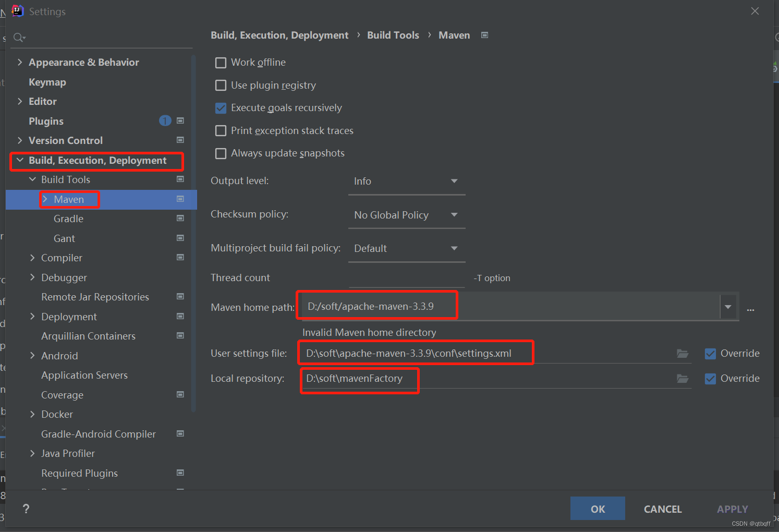Image resolution: width=779 pixels, height=532 pixels.
Task: Expand the Docker node
Action: point(32,414)
